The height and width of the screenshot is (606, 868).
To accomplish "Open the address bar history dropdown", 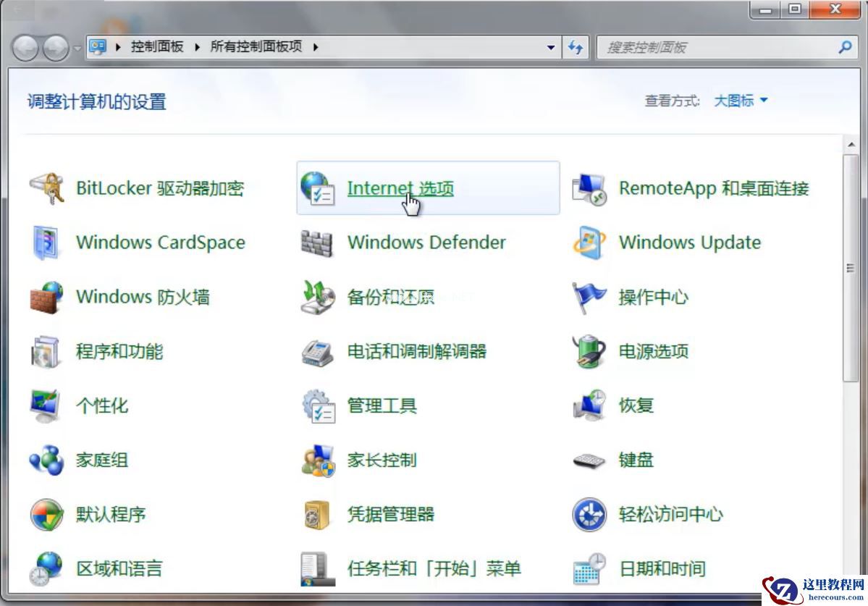I will [552, 46].
